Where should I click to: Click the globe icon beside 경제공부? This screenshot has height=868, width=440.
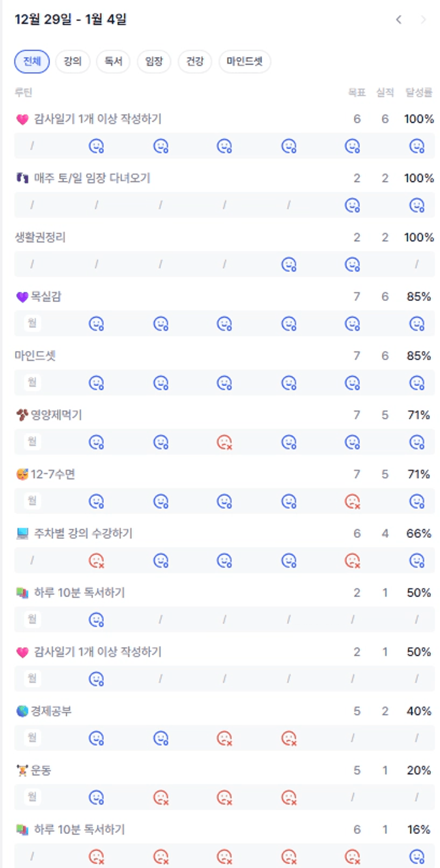pos(22,711)
